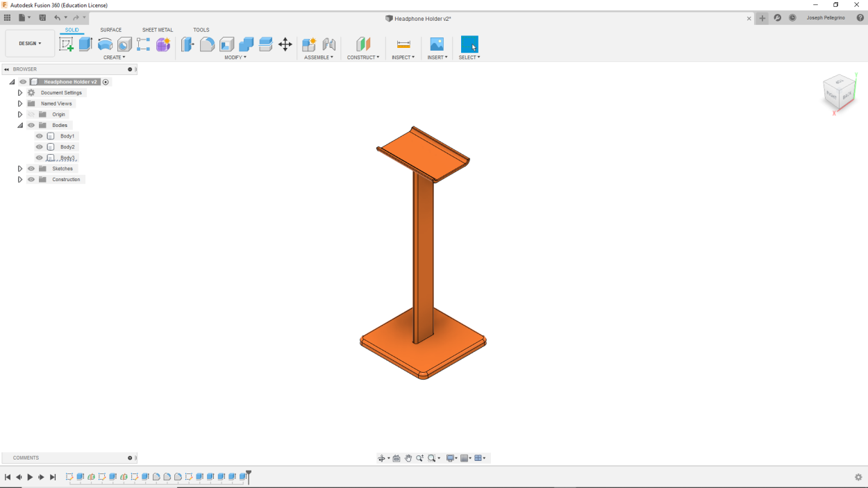
Task: Open the File menu icon
Action: coord(24,18)
